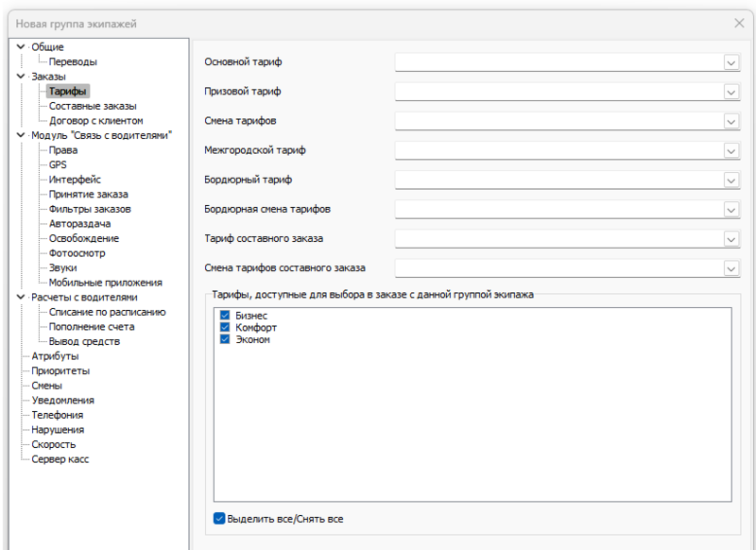Uncheck the Комфорт tariff checkbox
Screen dimensions: 756x550
pos(225,327)
